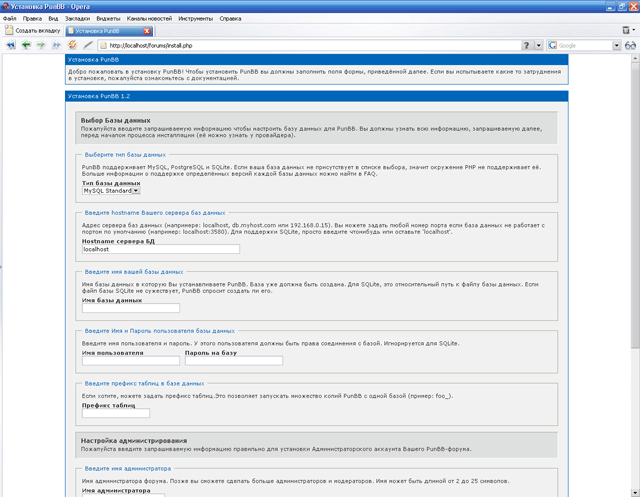Open the Закладки menu
The width and height of the screenshot is (640, 497).
pyautogui.click(x=77, y=18)
